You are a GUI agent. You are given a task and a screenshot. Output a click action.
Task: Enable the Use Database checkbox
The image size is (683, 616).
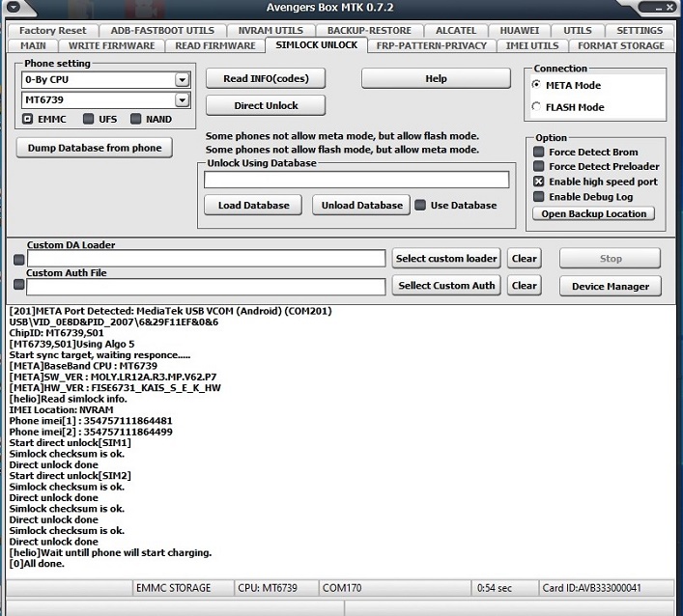click(420, 205)
